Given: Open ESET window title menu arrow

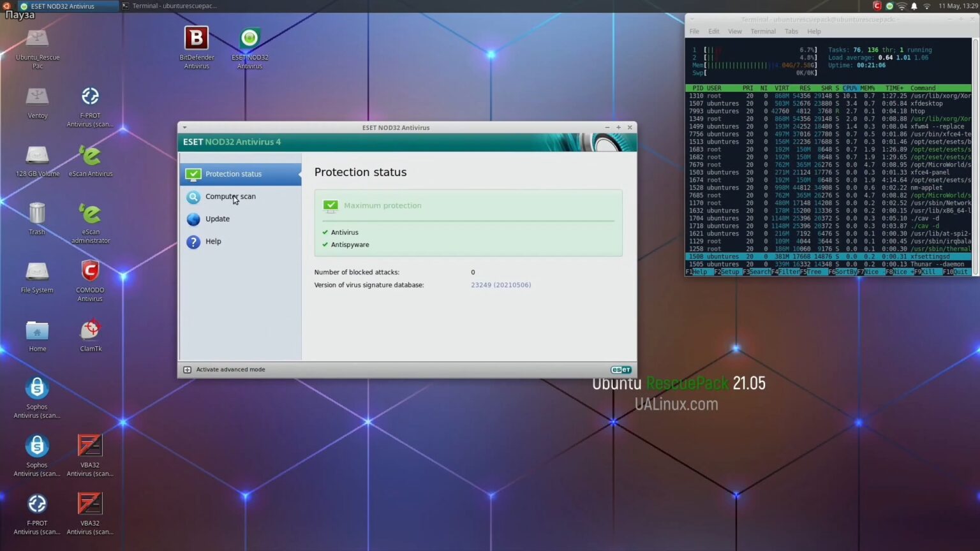Looking at the screenshot, I should tap(184, 128).
